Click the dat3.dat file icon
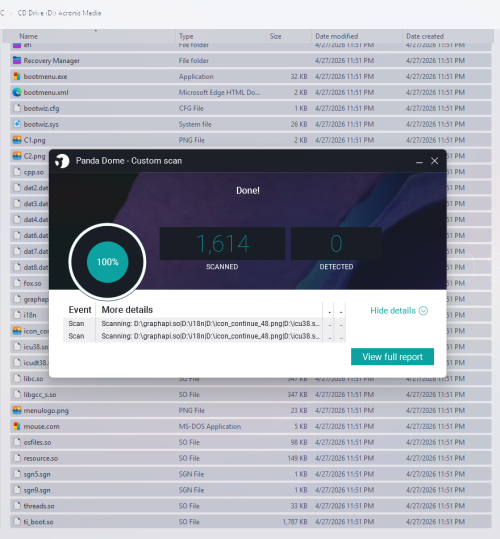The image size is (500, 539). [x=17, y=204]
